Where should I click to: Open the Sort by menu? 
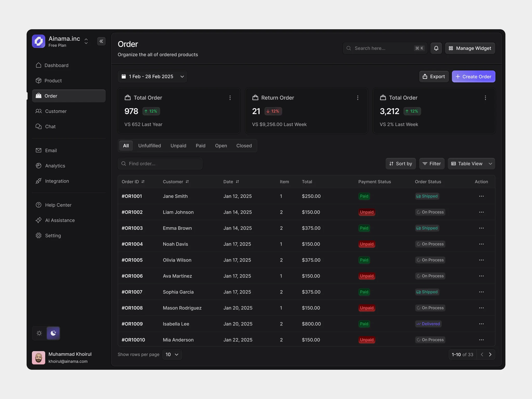click(x=401, y=164)
